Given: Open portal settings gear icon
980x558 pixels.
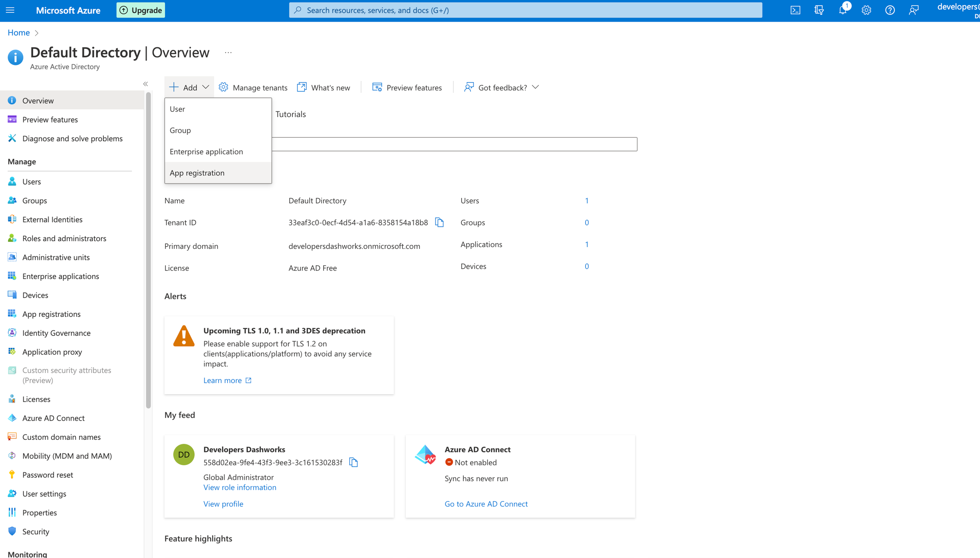Looking at the screenshot, I should [x=866, y=10].
